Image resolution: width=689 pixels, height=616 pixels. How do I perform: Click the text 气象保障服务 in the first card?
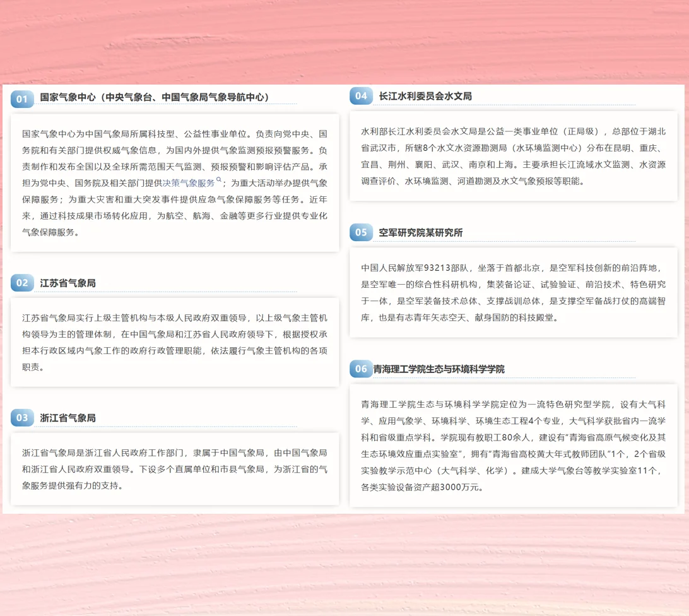[x=48, y=232]
